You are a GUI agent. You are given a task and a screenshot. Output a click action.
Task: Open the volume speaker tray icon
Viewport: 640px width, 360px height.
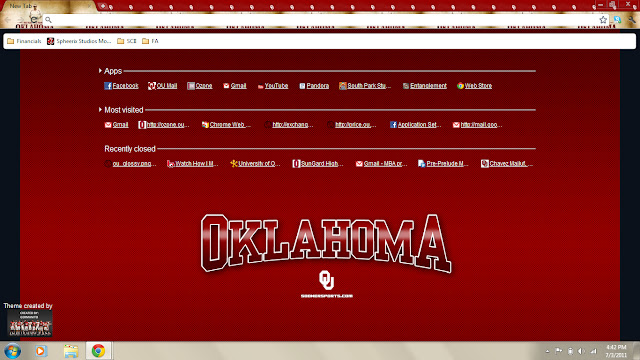(582, 351)
